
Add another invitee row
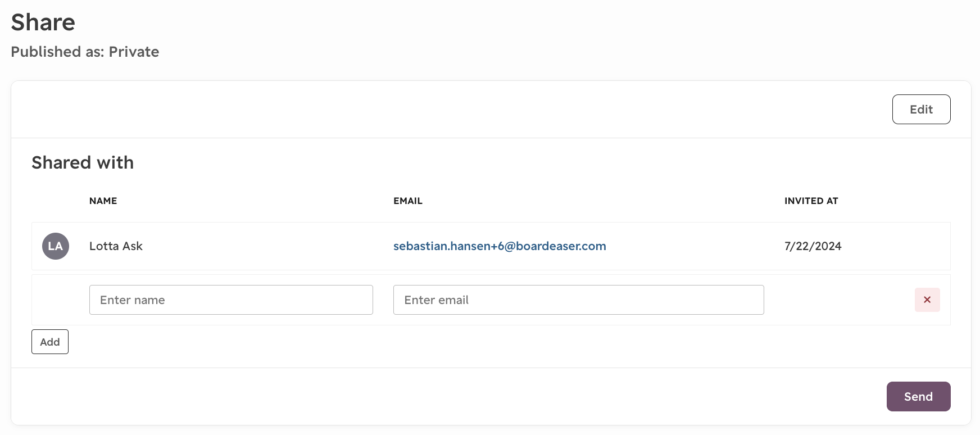point(50,342)
